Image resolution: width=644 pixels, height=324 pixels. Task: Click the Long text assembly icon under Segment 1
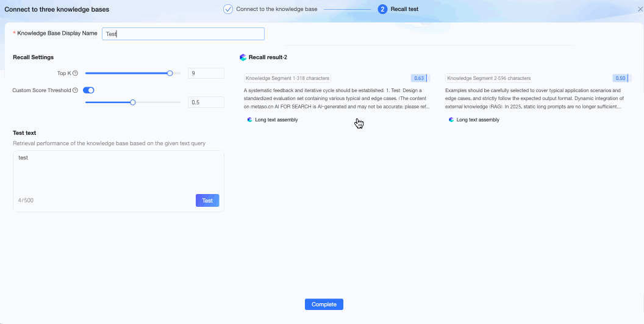[x=249, y=120]
